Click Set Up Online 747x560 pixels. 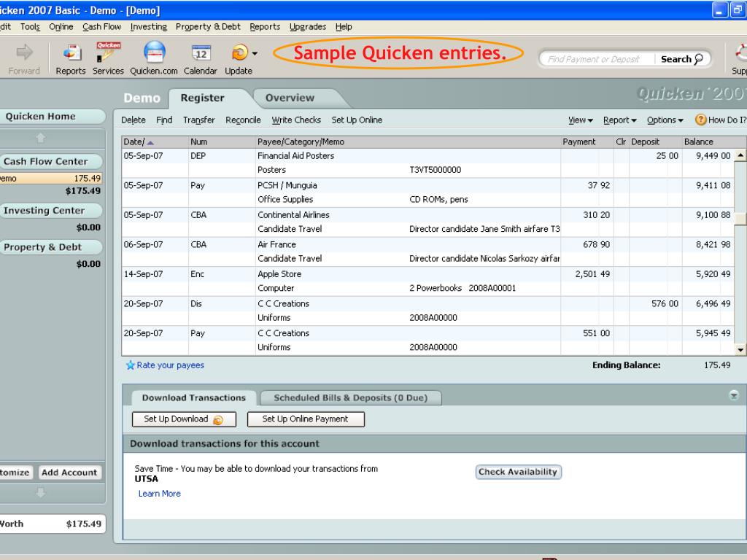pos(357,120)
